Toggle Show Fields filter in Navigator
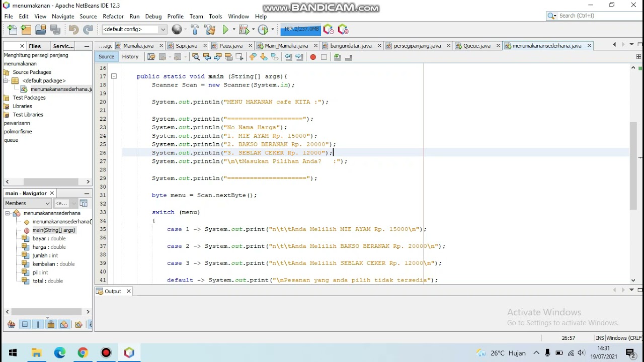The width and height of the screenshot is (644, 362). pos(25,324)
